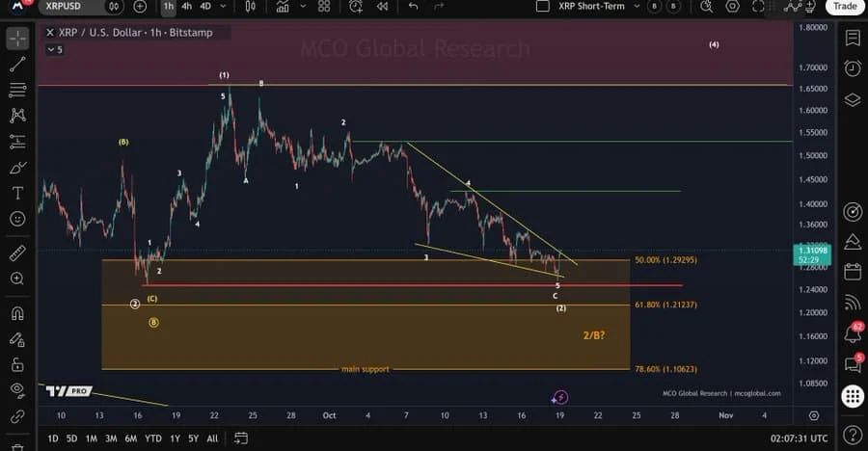The height and width of the screenshot is (451, 868).
Task: Open the TradingView main menu logo
Action: pyautogui.click(x=17, y=6)
